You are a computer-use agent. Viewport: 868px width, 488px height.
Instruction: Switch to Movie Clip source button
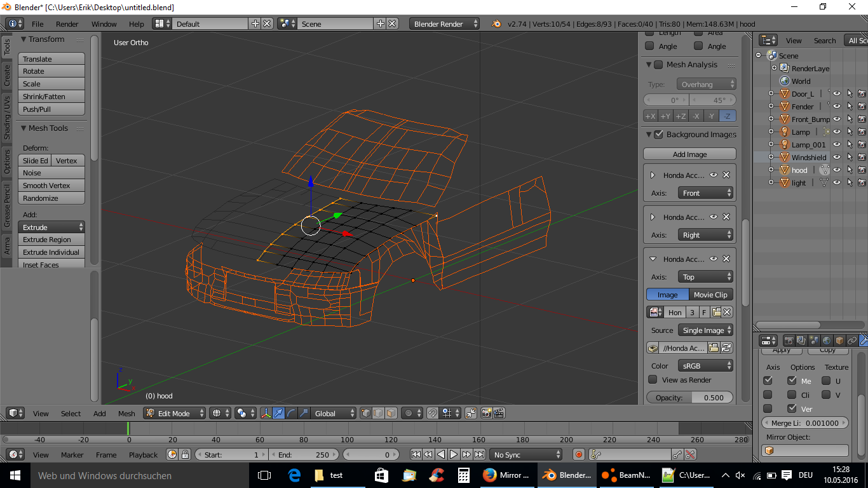click(x=710, y=294)
